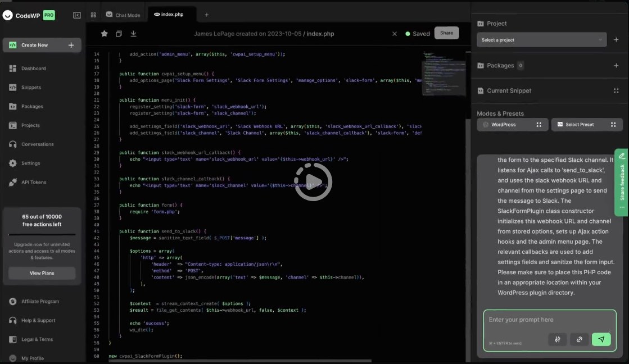Open Conversations in sidebar
Screen dimensions: 629x364
[37, 144]
